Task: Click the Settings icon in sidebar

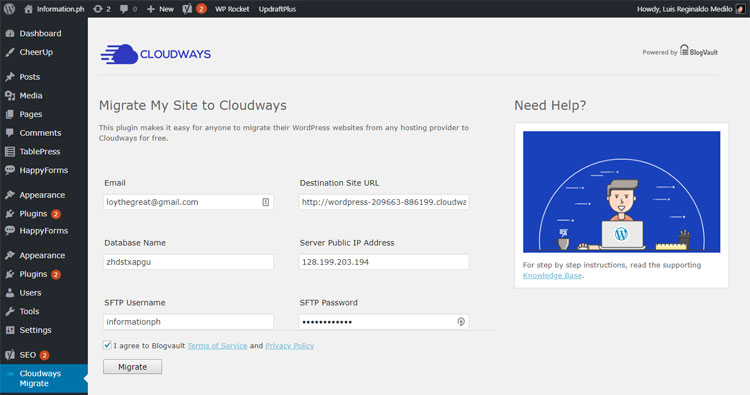Action: (x=10, y=330)
